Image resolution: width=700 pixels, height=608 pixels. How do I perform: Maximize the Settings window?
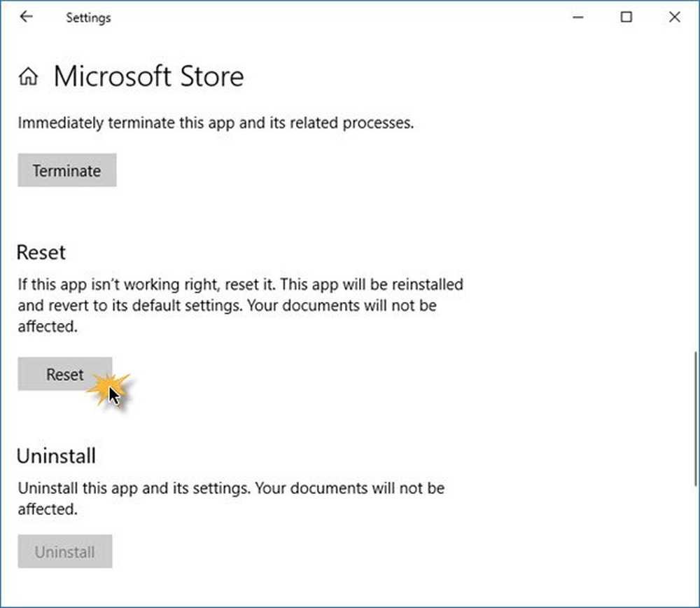tap(626, 18)
